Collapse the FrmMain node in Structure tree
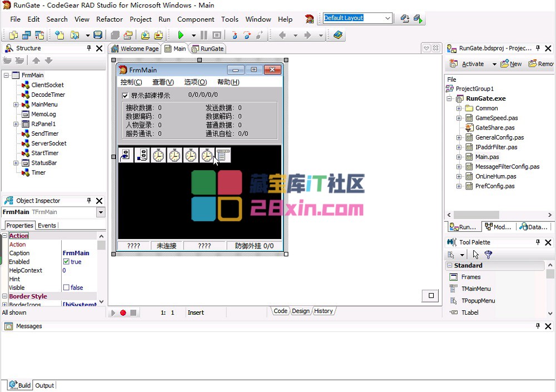The width and height of the screenshot is (556, 392). [x=6, y=75]
